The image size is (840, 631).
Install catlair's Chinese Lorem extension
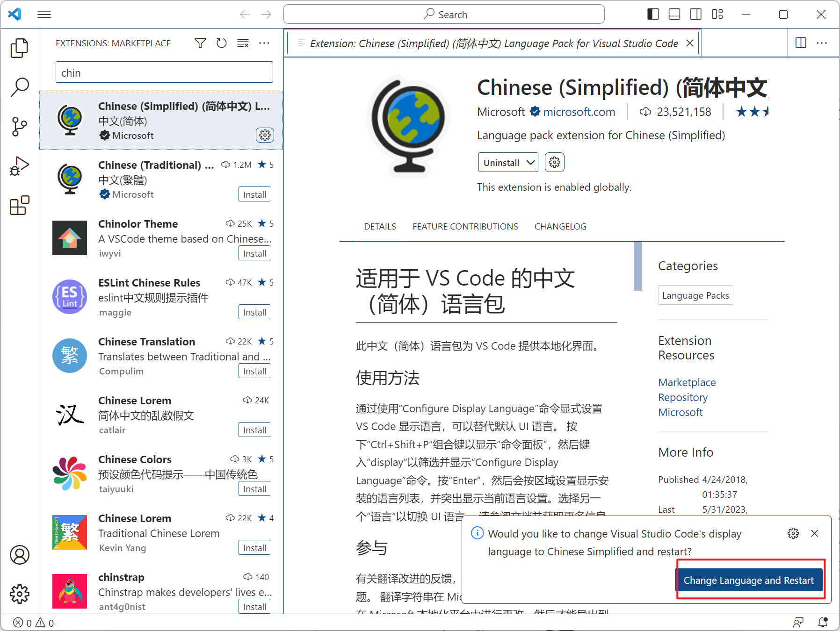pos(254,430)
